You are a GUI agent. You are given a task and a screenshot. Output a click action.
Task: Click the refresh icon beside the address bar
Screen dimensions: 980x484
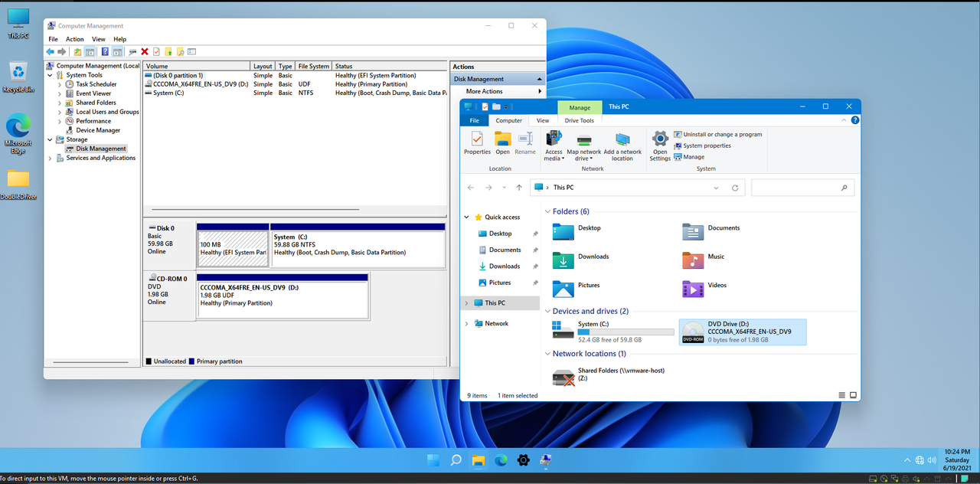pos(735,188)
